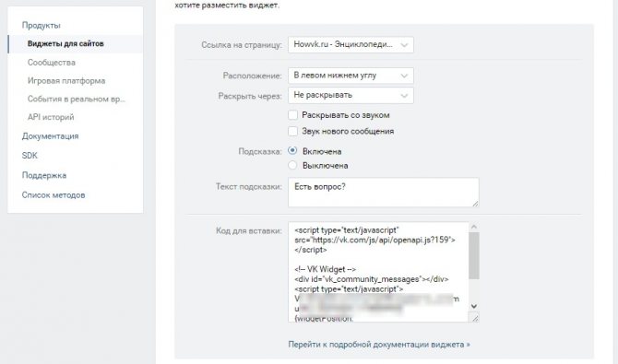Expand the 'Раскрыть через' dropdown

pyautogui.click(x=351, y=95)
